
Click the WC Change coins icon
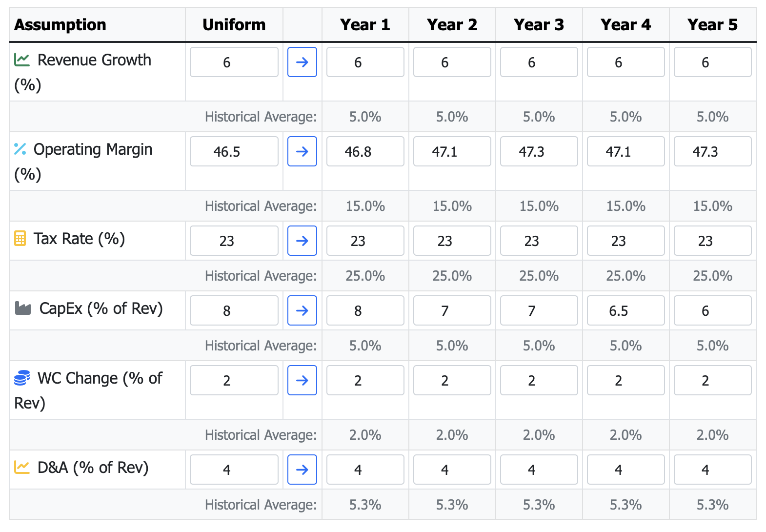tap(22, 378)
